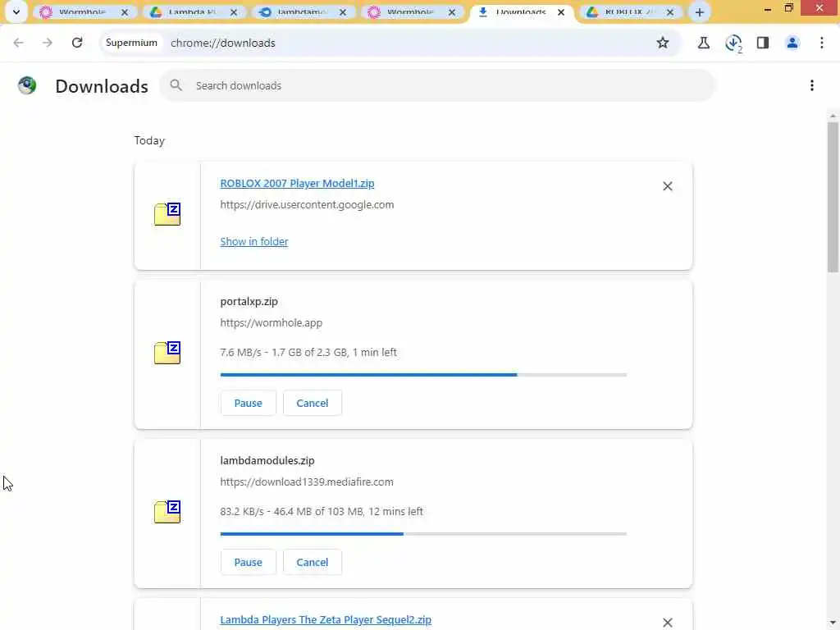This screenshot has width=840, height=630.
Task: Close the second Wormhole tab
Action: click(x=452, y=12)
